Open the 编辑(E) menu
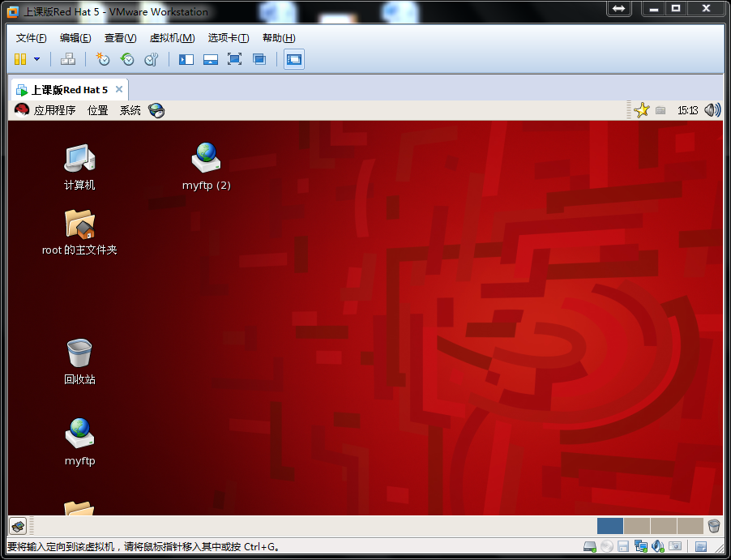Image resolution: width=731 pixels, height=560 pixels. click(x=75, y=38)
